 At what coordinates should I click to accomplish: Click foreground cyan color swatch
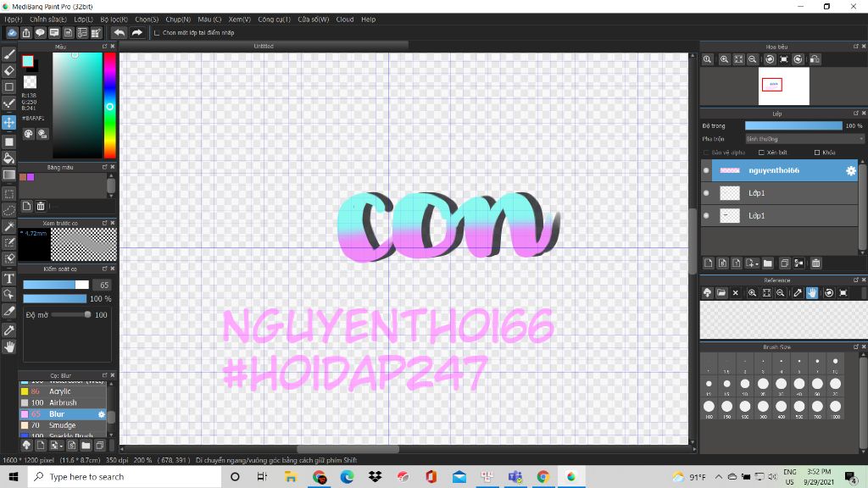27,61
